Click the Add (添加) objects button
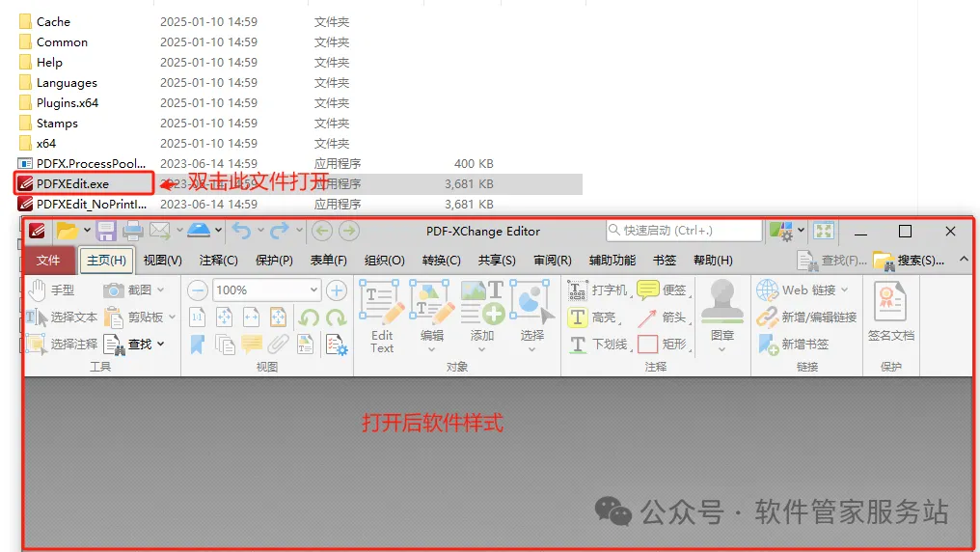The width and height of the screenshot is (980, 552). (x=482, y=317)
